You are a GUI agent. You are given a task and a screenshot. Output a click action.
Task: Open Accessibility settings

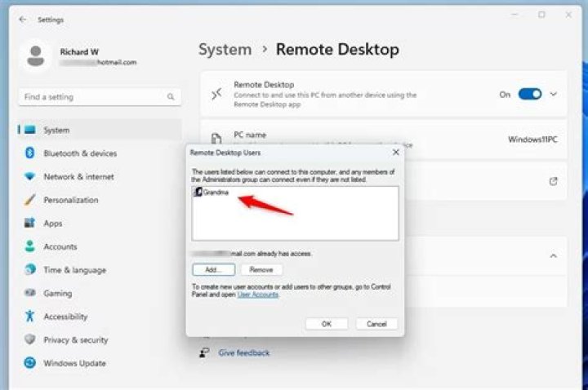coord(100,317)
